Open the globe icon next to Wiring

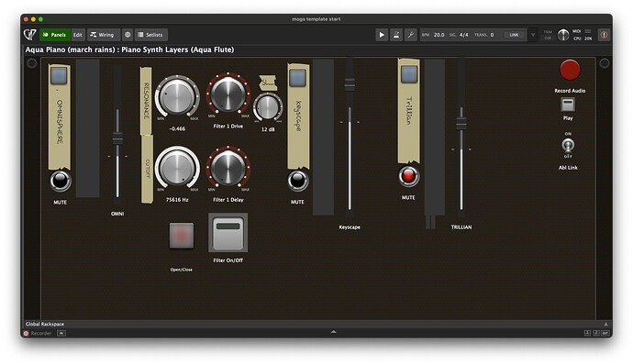coord(128,35)
